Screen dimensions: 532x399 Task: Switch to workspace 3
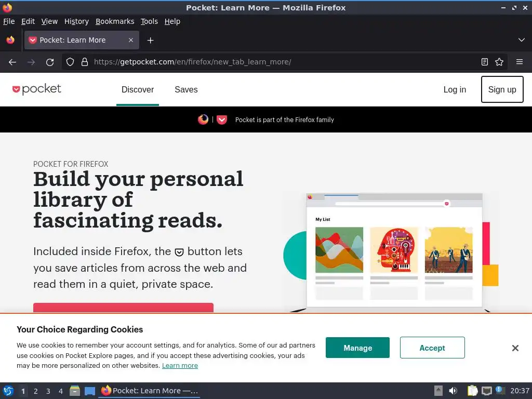click(48, 391)
